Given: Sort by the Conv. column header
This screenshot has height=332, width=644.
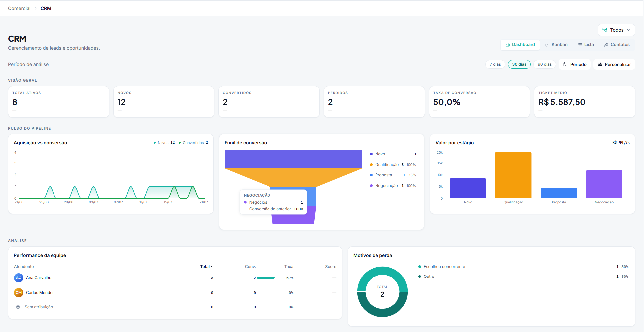Looking at the screenshot, I should 250,267.
